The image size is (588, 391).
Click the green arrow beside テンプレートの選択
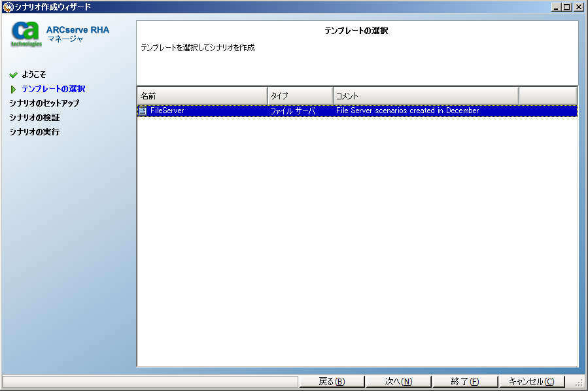pyautogui.click(x=14, y=89)
